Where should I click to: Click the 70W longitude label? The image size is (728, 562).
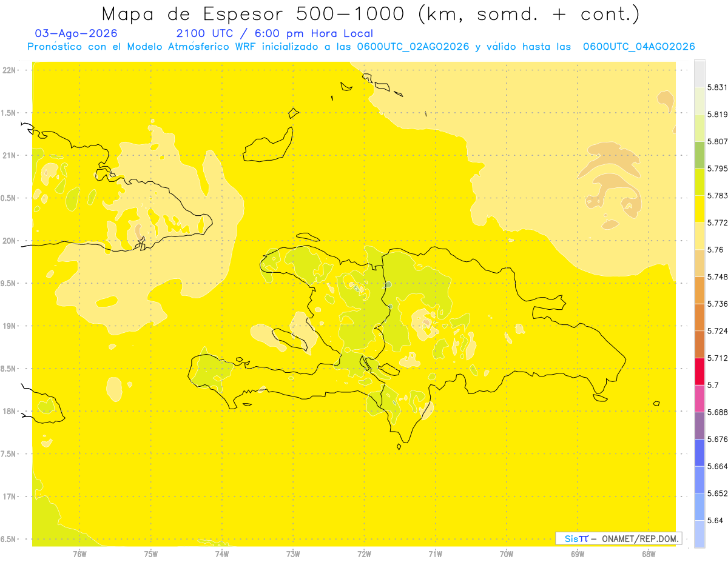[x=507, y=554]
